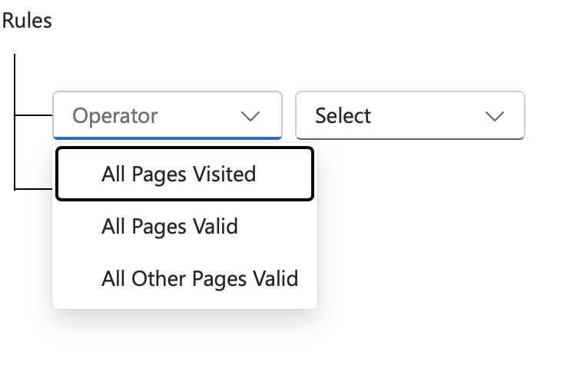Click the Rules heading label
The width and height of the screenshot is (567, 392).
pyautogui.click(x=27, y=21)
